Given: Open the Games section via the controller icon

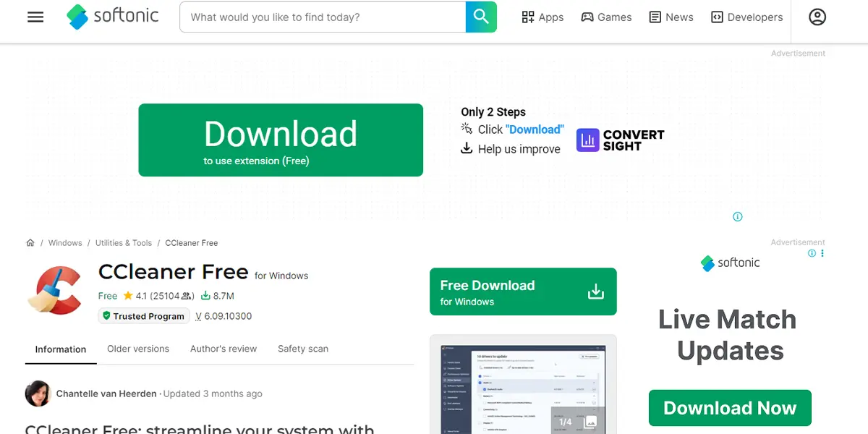Looking at the screenshot, I should click(588, 17).
